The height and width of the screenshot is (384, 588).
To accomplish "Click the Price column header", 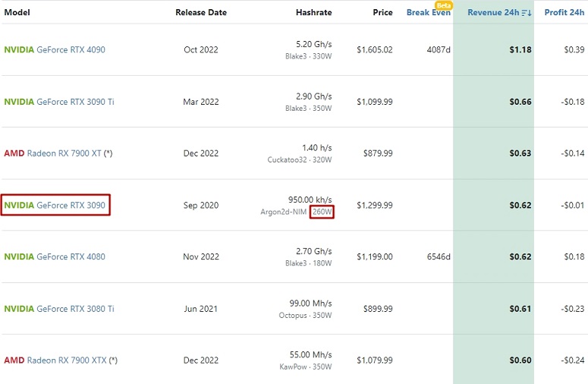I will pyautogui.click(x=382, y=12).
